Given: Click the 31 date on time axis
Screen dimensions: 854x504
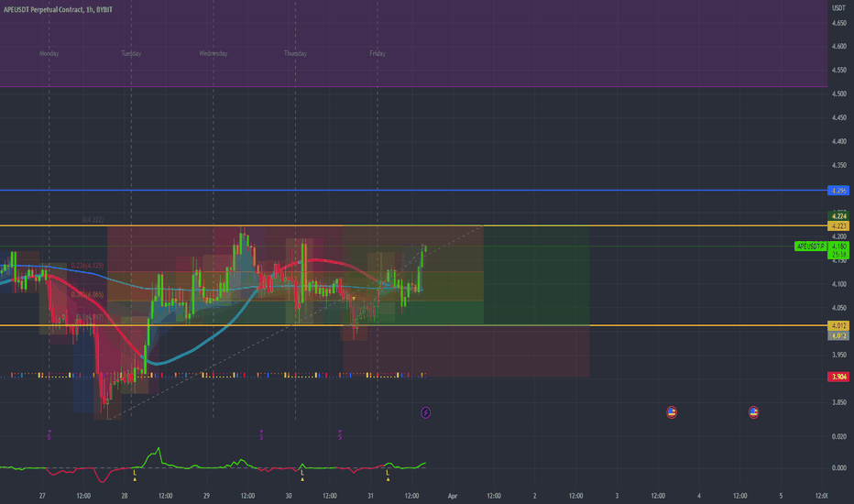Looking at the screenshot, I should [x=370, y=496].
